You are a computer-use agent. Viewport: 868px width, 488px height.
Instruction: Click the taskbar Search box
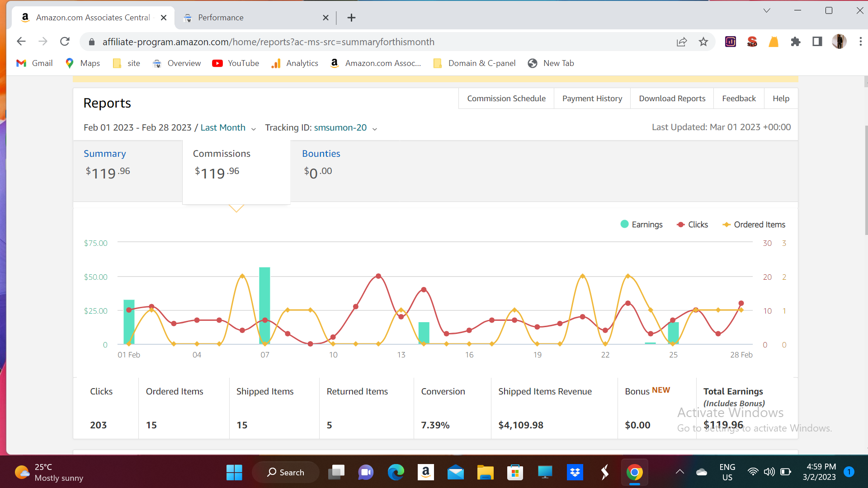pos(286,473)
